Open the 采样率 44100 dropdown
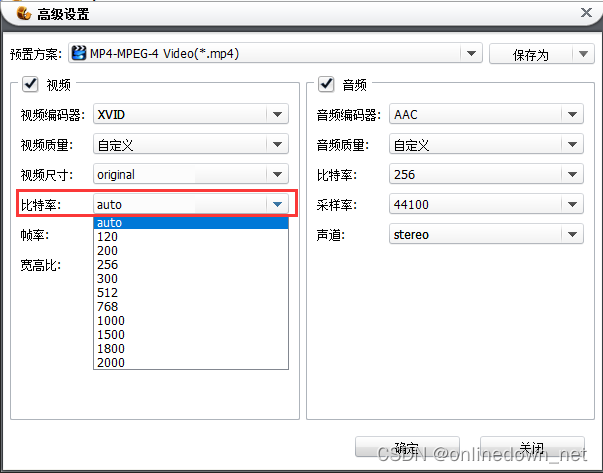Viewport: 603px width, 473px height. click(x=486, y=204)
